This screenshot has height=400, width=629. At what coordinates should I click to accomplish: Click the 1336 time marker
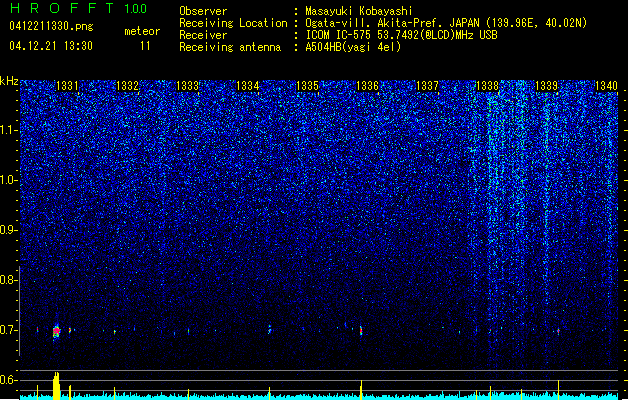(367, 86)
